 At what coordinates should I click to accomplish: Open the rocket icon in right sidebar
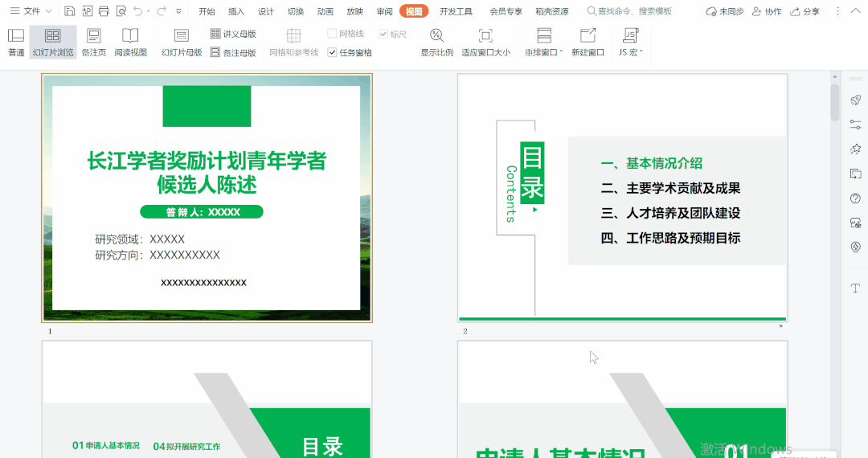click(x=855, y=100)
